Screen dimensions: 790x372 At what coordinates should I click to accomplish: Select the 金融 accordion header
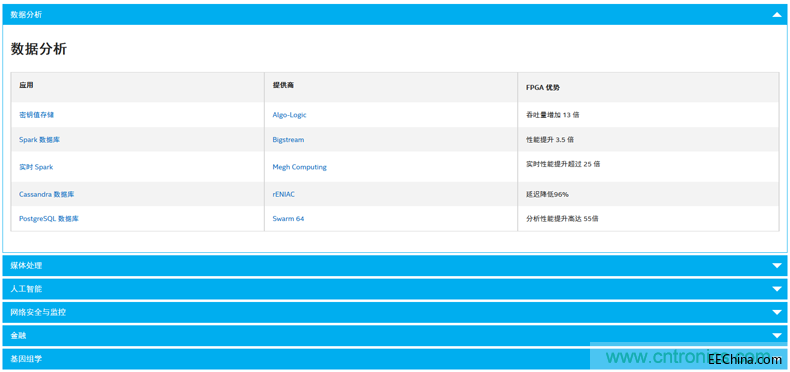[395, 335]
